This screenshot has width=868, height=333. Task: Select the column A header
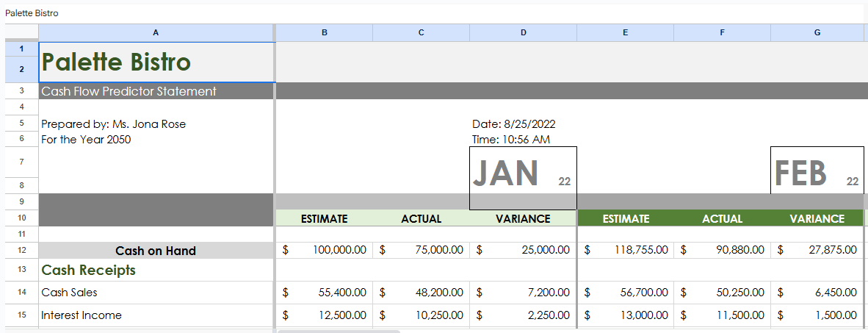[156, 32]
